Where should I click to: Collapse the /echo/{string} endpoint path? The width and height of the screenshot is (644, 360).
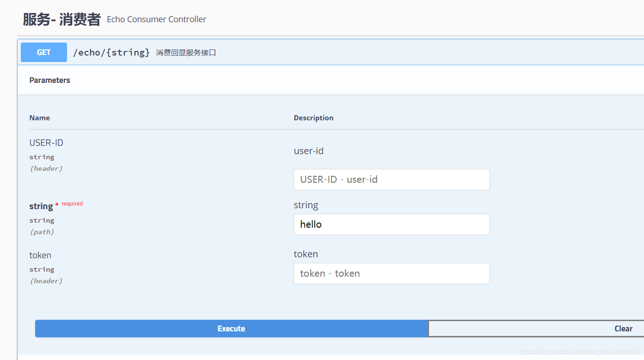(x=111, y=52)
